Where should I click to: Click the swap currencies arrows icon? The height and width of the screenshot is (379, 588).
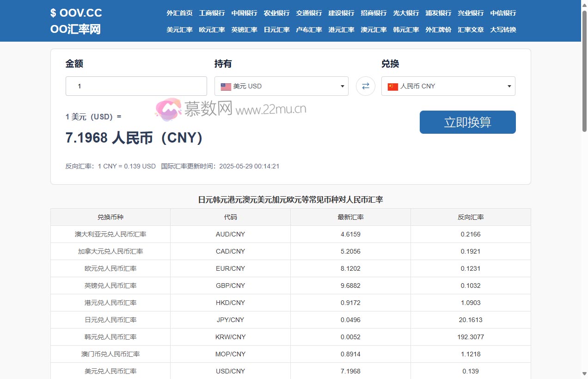click(x=365, y=86)
